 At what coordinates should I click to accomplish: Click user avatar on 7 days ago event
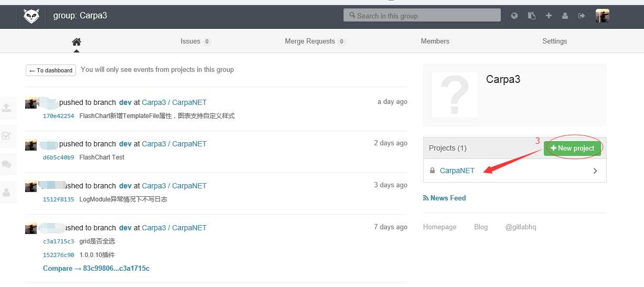pos(31,228)
